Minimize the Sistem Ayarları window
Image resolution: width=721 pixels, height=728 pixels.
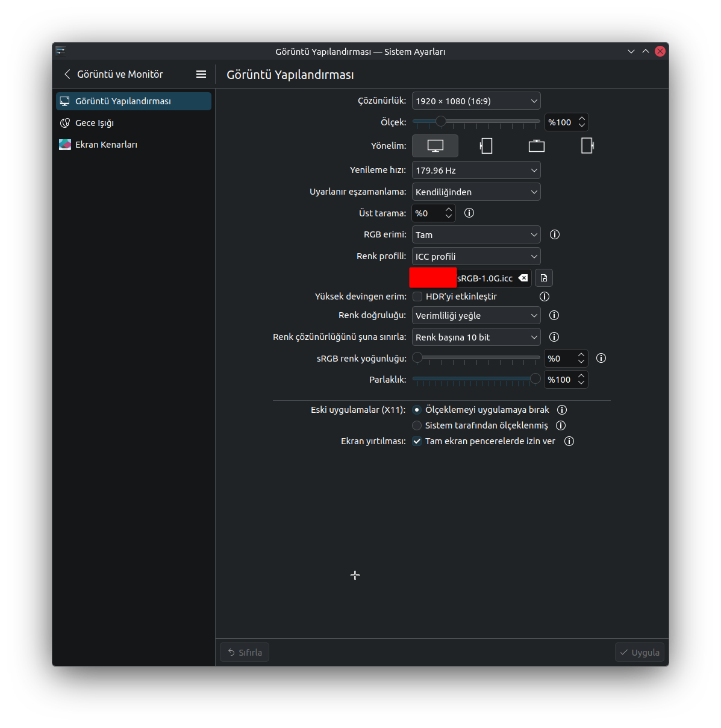tap(631, 51)
